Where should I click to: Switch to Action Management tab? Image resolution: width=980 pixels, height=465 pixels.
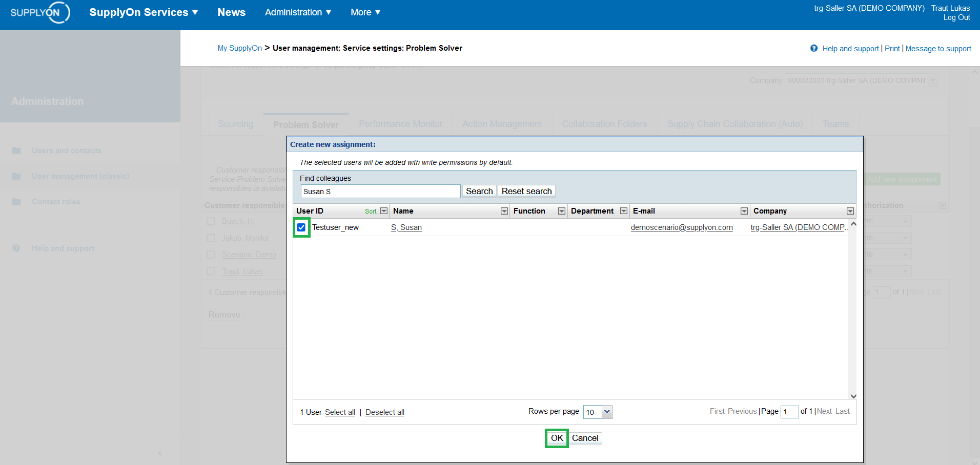point(502,124)
